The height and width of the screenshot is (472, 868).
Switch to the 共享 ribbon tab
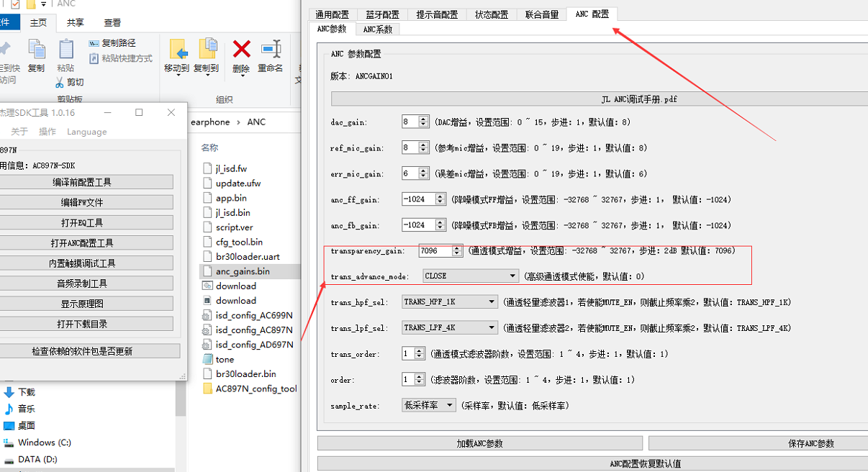[76, 23]
